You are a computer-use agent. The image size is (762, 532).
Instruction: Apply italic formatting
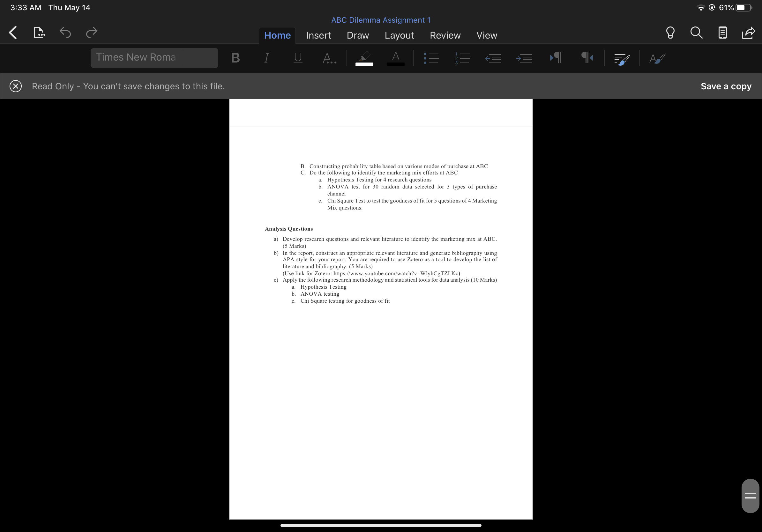pos(266,58)
